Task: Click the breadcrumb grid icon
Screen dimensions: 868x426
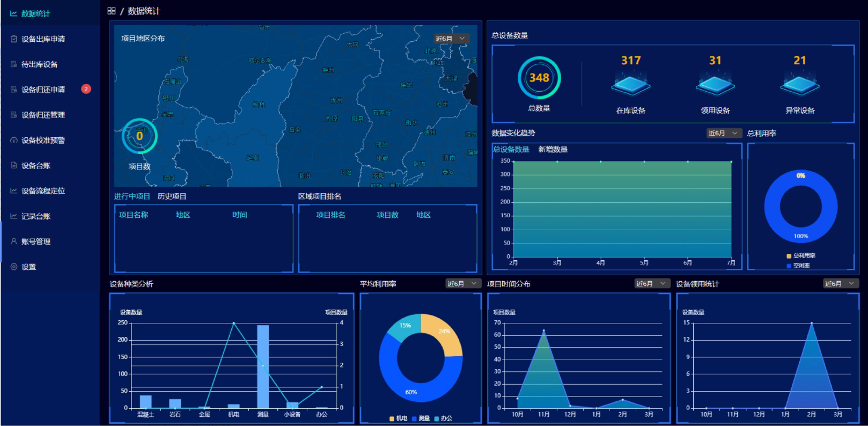Action: click(112, 11)
